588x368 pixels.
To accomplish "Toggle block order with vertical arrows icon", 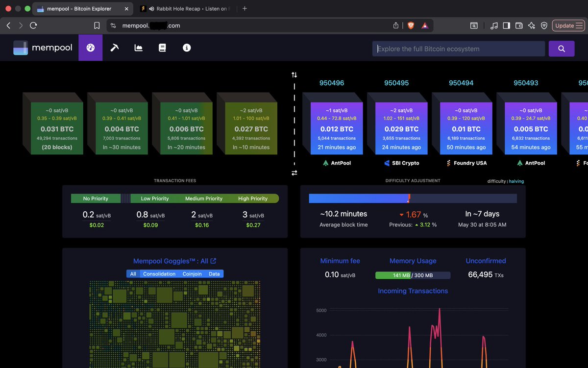I will point(294,75).
